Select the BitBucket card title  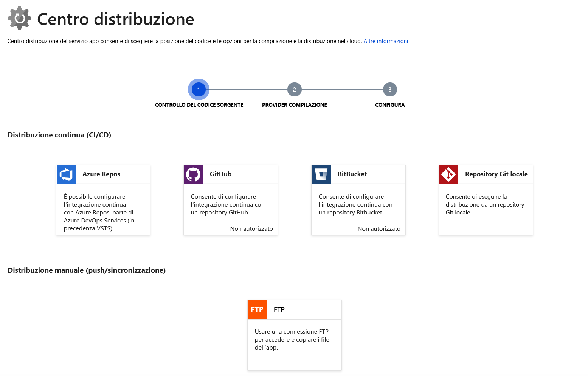(x=352, y=174)
